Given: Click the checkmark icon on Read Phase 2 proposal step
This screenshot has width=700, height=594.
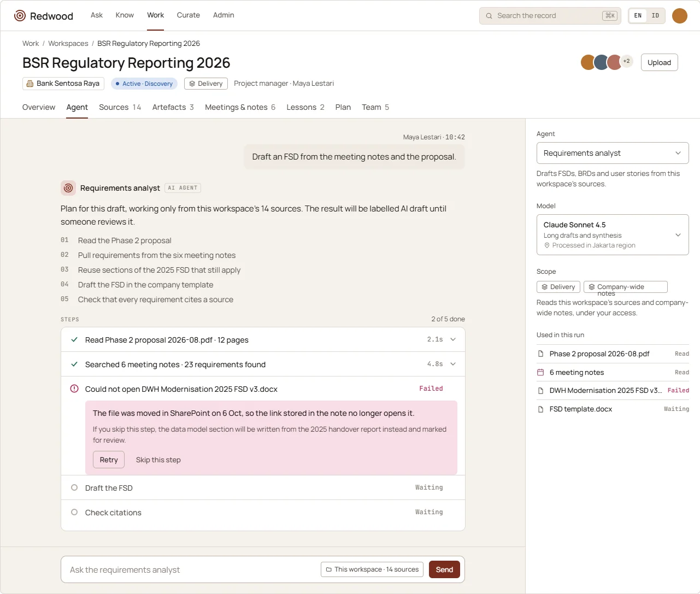Looking at the screenshot, I should [74, 339].
